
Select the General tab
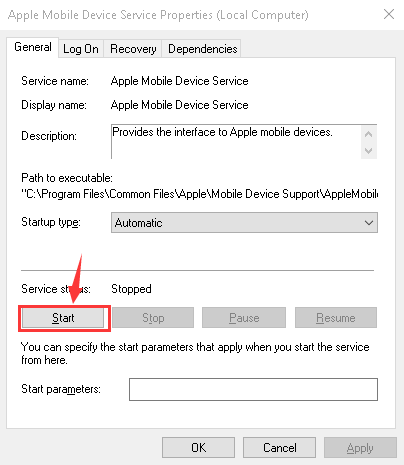coord(33,47)
